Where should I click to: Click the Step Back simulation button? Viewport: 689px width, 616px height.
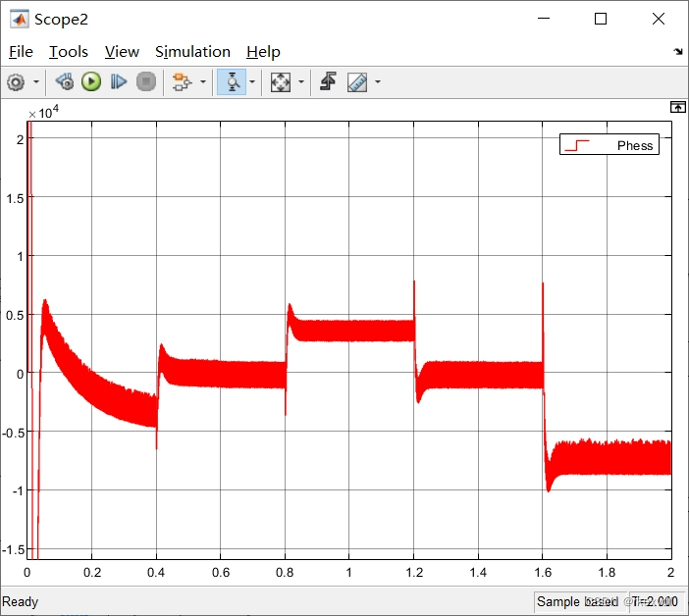(65, 81)
